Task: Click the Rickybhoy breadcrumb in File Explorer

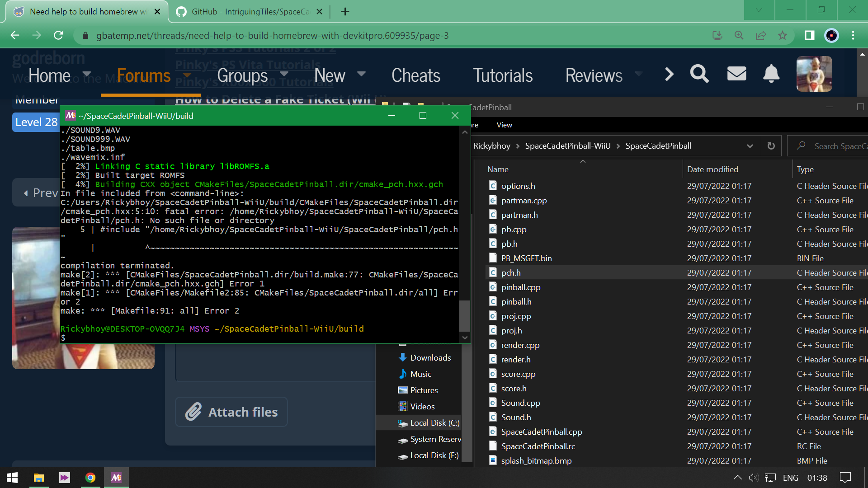Action: pyautogui.click(x=492, y=146)
